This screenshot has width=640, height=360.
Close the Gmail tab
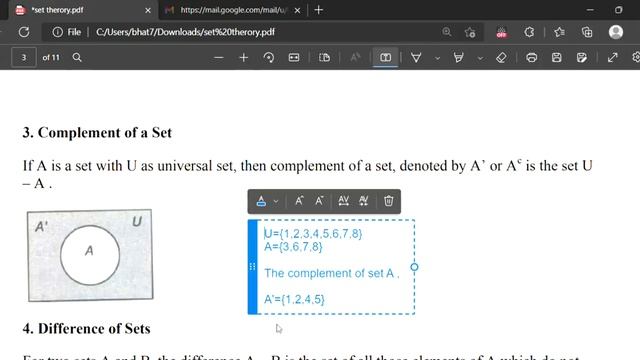coord(297,10)
